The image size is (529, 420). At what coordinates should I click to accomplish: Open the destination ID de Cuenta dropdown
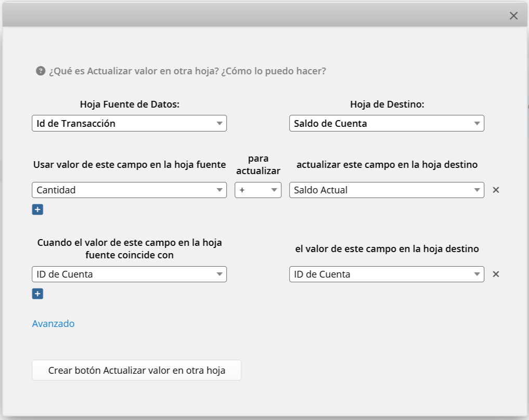click(x=386, y=274)
